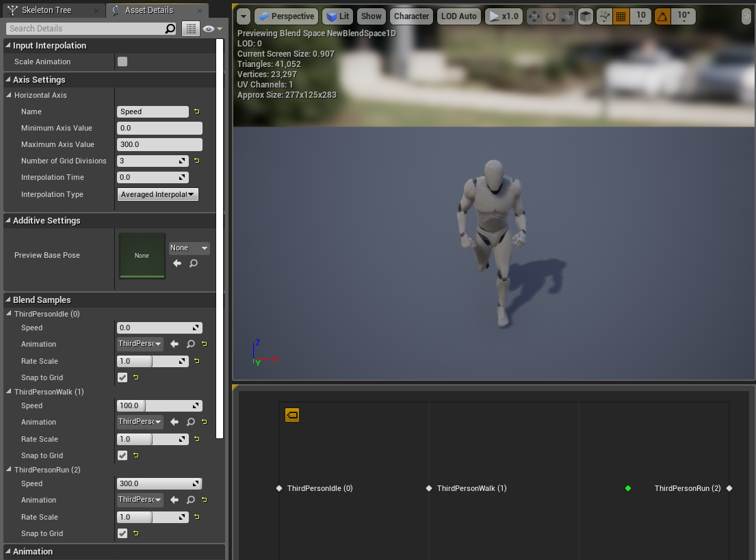Open the Asset Details search magnifier icon
Viewport: 756px width, 560px height.
tap(170, 28)
